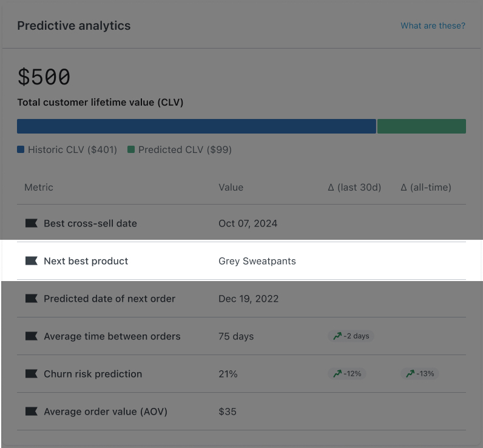
Task: Click the green Predicted CLV bar segment
Action: pos(421,126)
